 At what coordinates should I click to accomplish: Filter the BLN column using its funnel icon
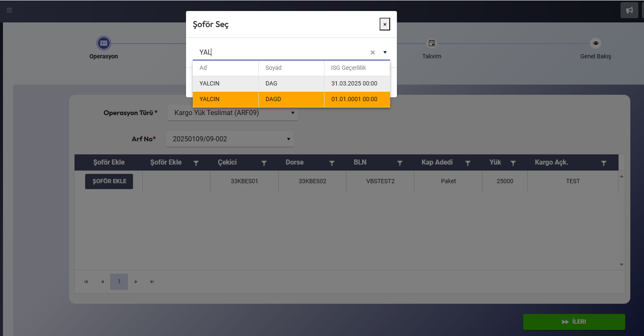tap(400, 163)
